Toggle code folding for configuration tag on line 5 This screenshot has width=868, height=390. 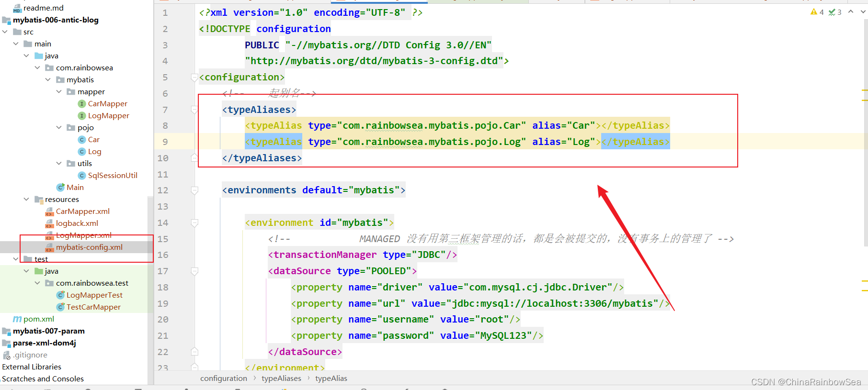[x=194, y=78]
